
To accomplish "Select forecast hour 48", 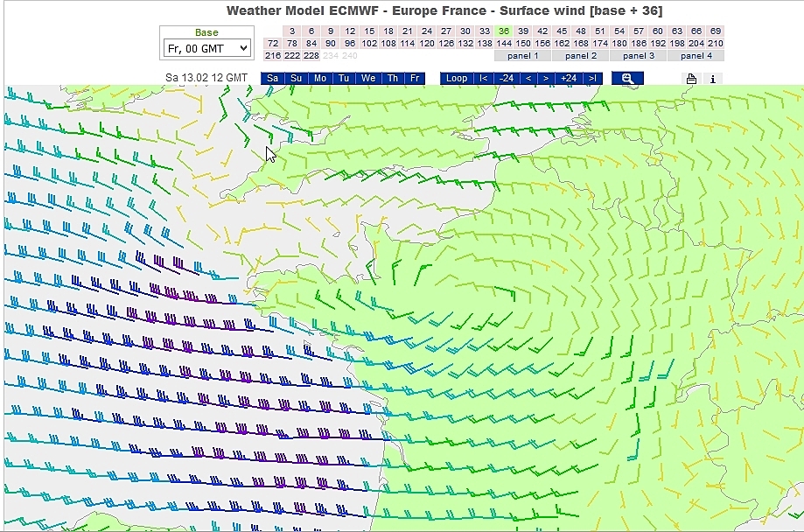I will (581, 31).
